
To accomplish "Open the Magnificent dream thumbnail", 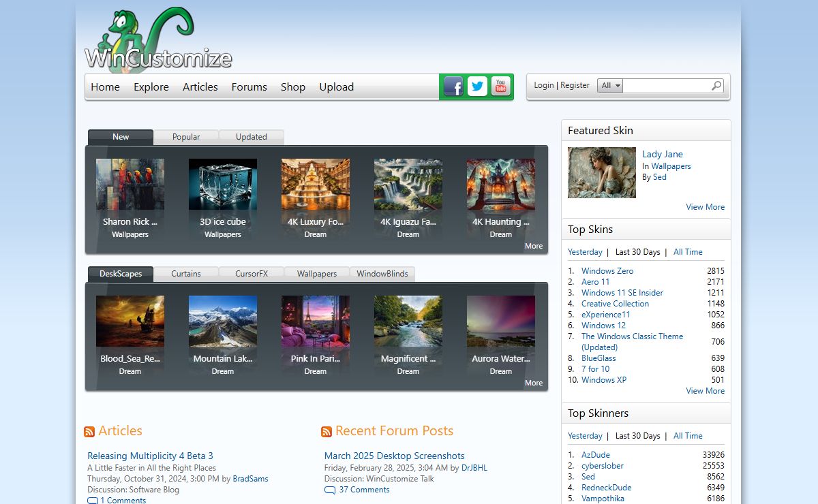I will 408,321.
